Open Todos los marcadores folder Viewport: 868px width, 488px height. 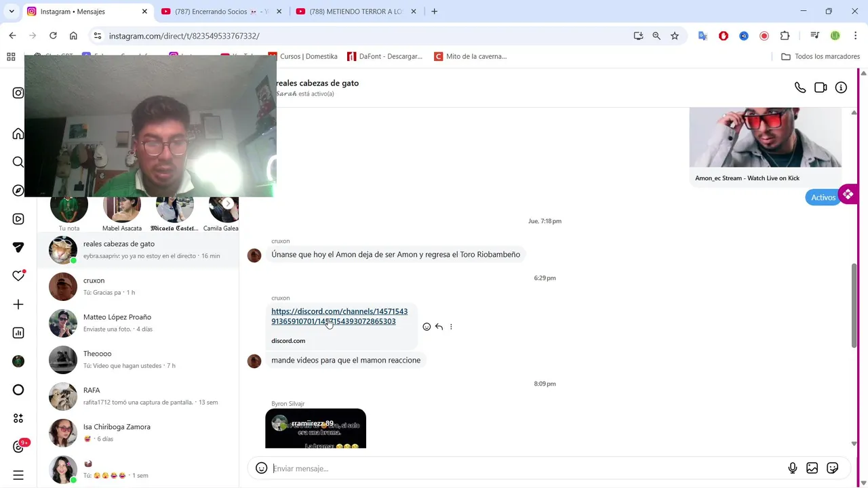pyautogui.click(x=821, y=56)
